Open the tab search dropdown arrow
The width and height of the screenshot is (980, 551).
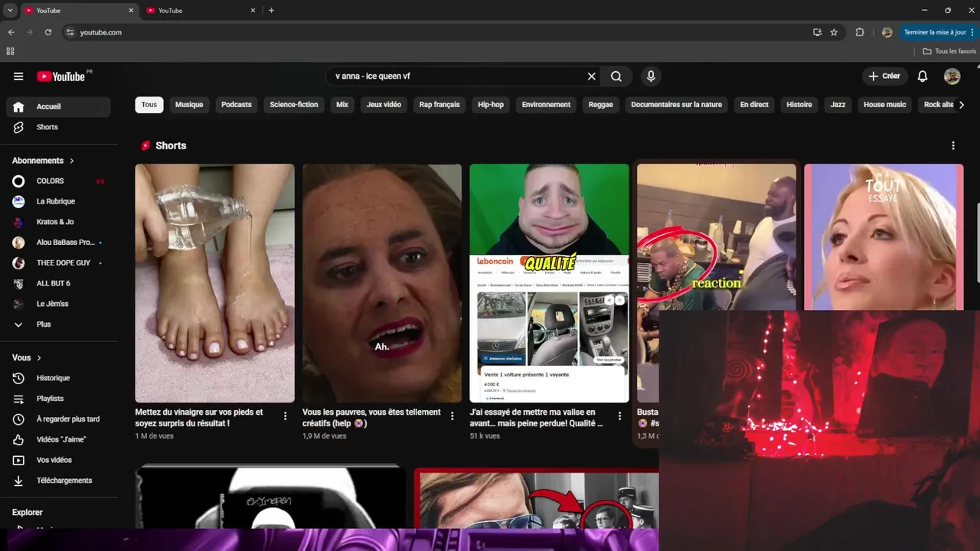pos(10,11)
